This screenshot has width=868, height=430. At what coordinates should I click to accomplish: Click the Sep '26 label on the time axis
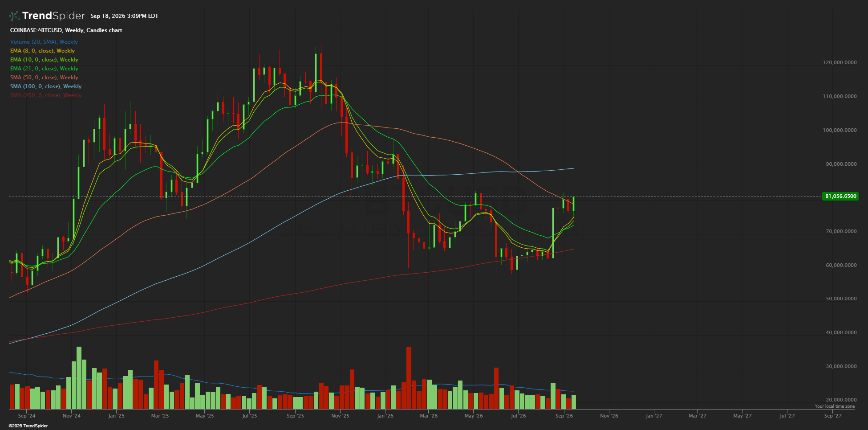tap(564, 416)
